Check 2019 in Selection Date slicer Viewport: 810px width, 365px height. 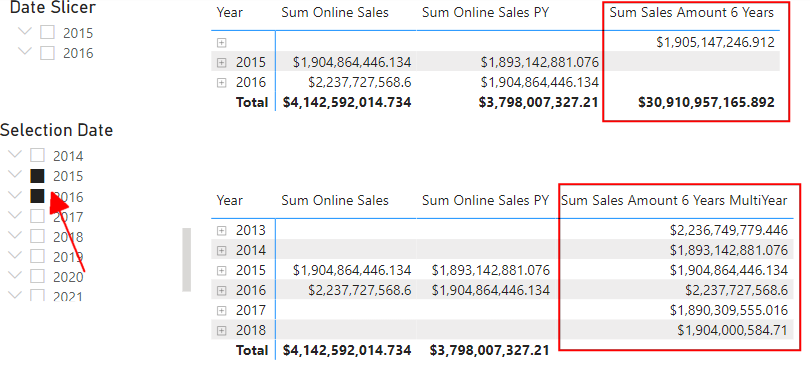coord(37,257)
